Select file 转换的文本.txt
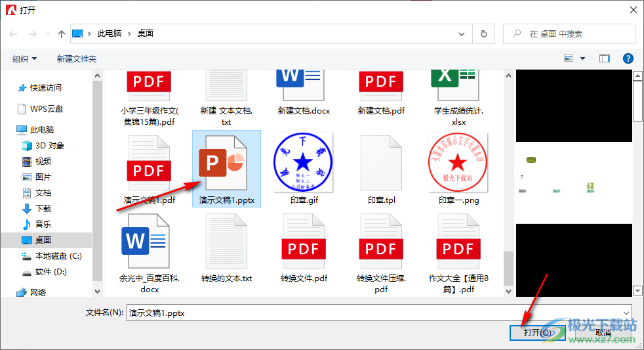The image size is (644, 350). [x=226, y=248]
